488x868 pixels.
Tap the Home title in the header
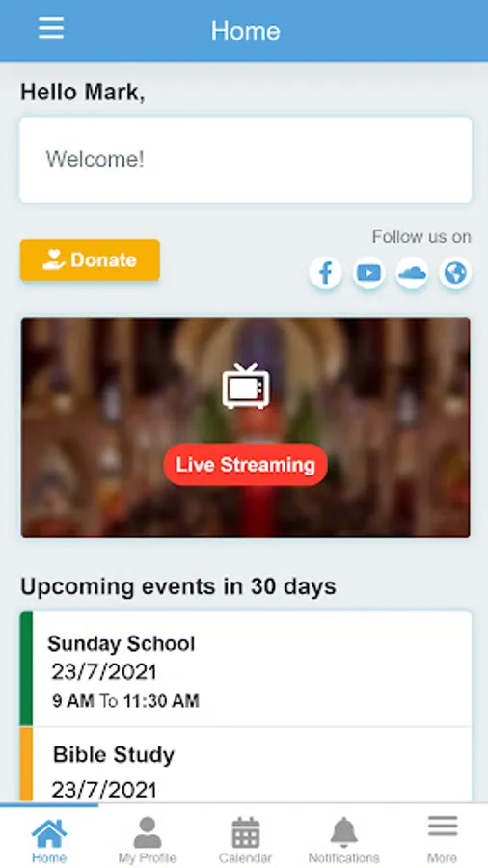pos(246,31)
